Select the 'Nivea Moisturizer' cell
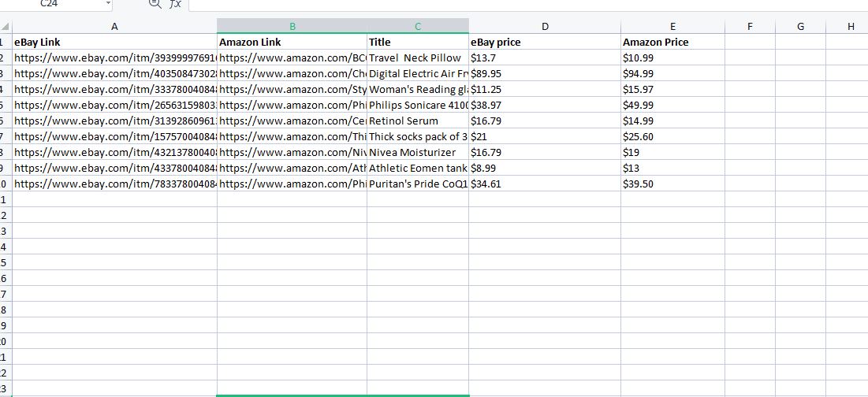 click(418, 153)
